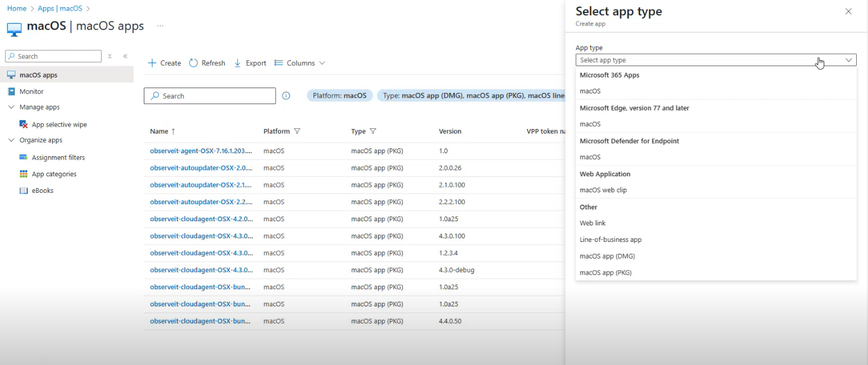Screen dimensions: 868x365
Task: Open observeit-autoupdater-OSX-2.0.0 app link
Action: (x=201, y=168)
